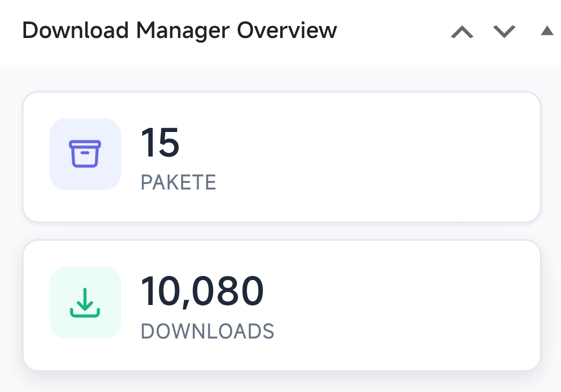561x392 pixels.
Task: Click the word Manager in the widget title
Action: click(x=183, y=31)
